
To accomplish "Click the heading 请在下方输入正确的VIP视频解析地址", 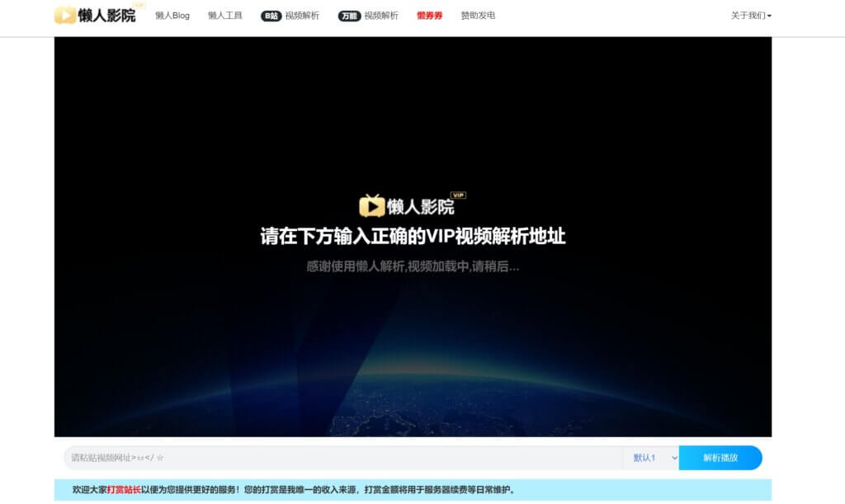I will tap(413, 236).
